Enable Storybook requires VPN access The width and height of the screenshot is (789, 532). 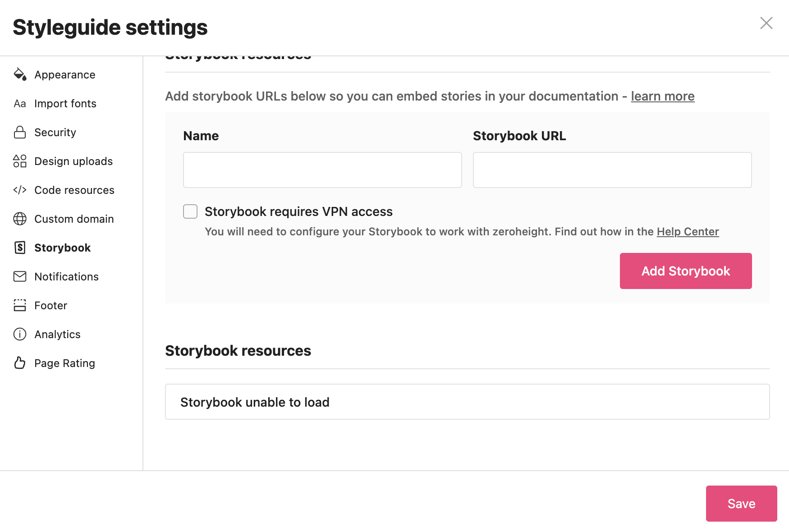(190, 211)
